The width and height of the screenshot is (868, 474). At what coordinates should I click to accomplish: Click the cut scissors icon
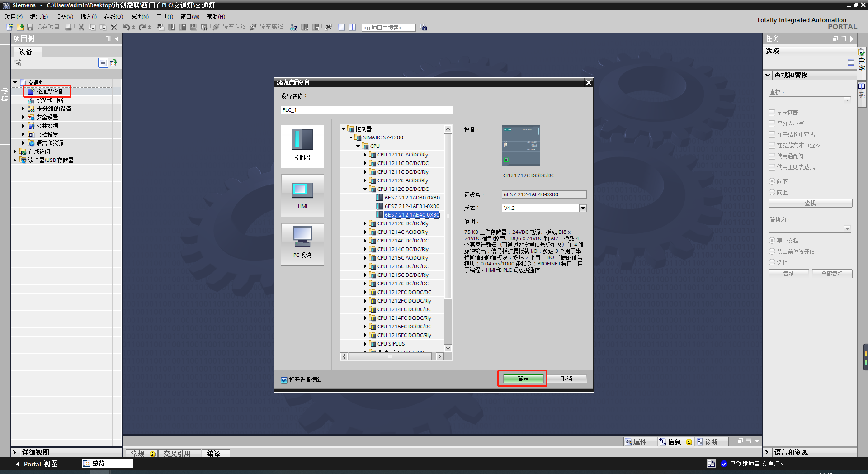tap(81, 27)
